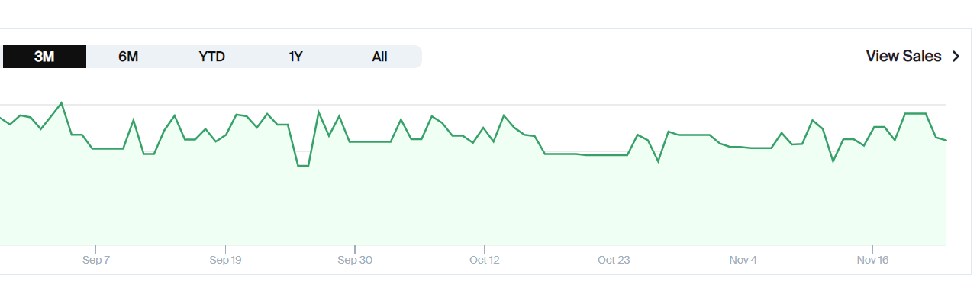Click the deep dip before Sep 30

[303, 165]
